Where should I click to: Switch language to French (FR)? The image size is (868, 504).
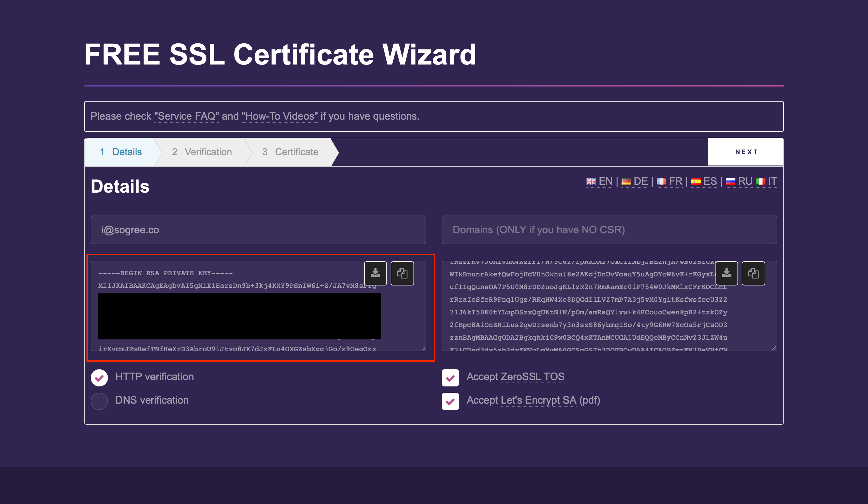(669, 181)
